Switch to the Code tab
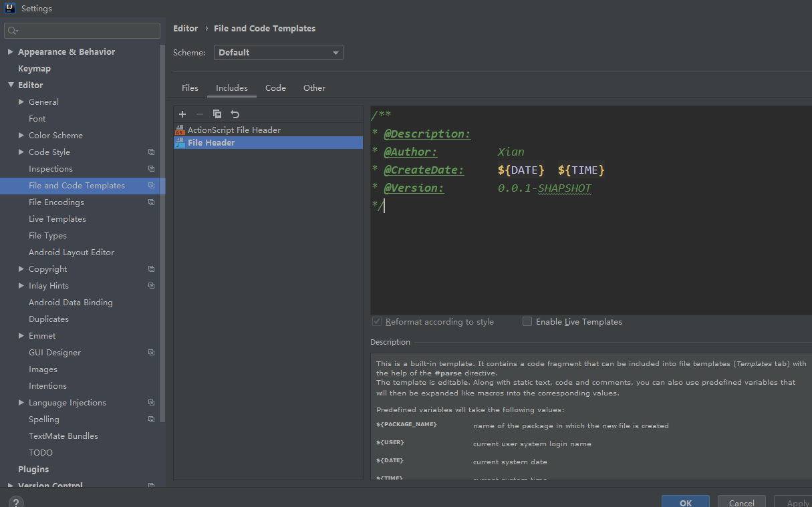The image size is (812, 507). (275, 88)
